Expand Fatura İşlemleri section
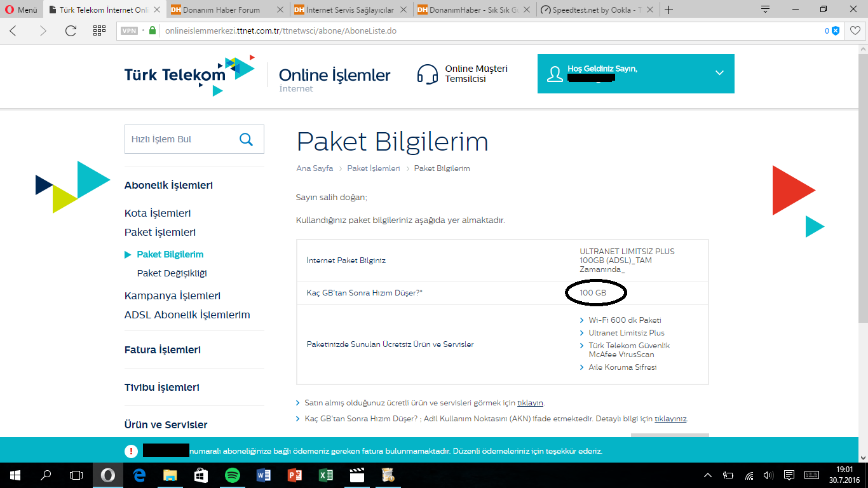 (x=163, y=349)
